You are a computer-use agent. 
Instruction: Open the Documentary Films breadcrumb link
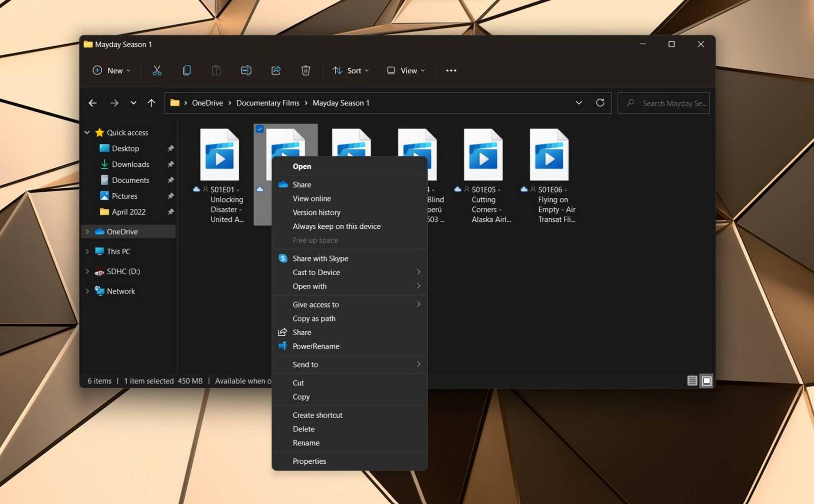pyautogui.click(x=267, y=103)
